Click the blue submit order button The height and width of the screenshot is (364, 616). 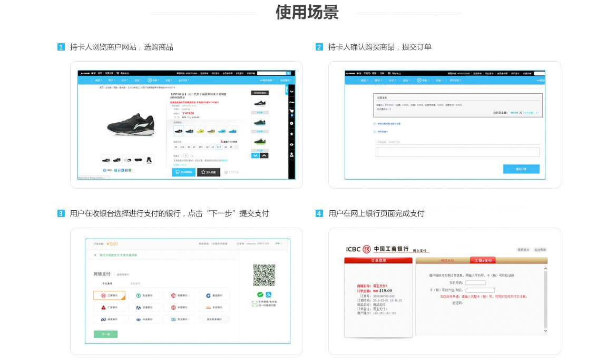521,169
